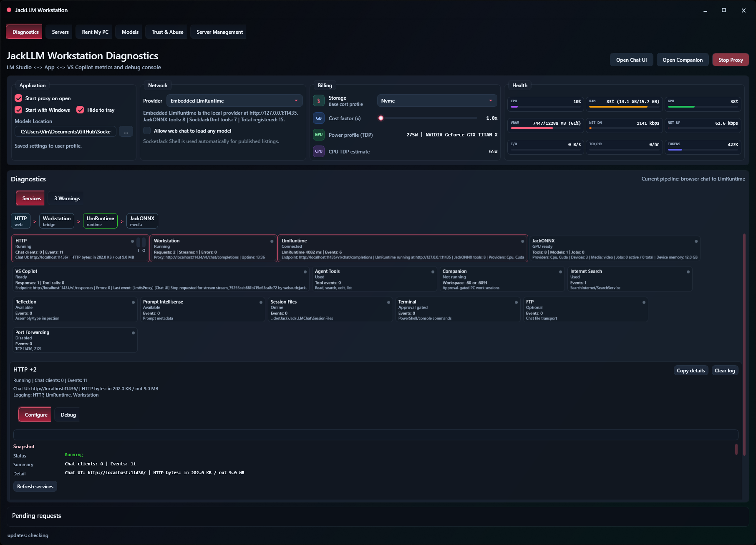The image size is (756, 545).
Task: Click FTP card status dot
Action: 644,302
